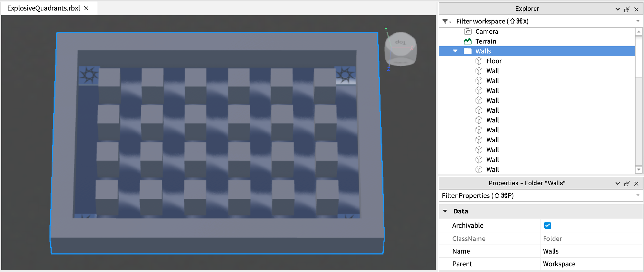Collapse the Walls folder tree arrow

pos(455,51)
